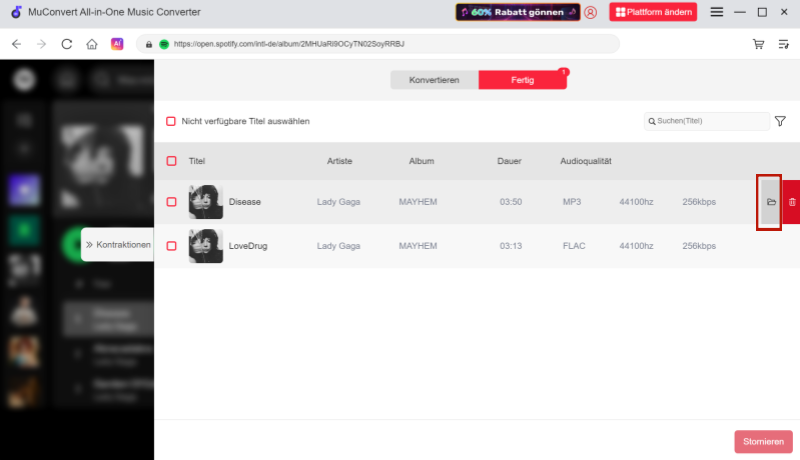Select the LoveDrug track checkbox
The width and height of the screenshot is (800, 460).
pos(171,246)
